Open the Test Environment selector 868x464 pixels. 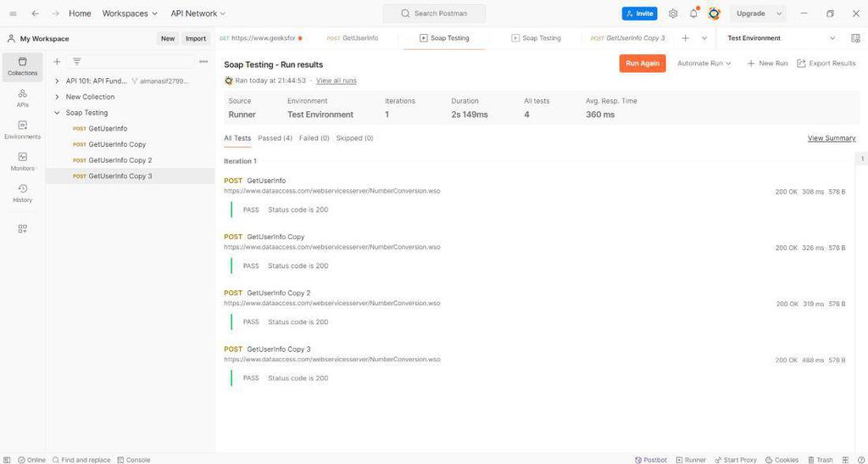click(781, 38)
